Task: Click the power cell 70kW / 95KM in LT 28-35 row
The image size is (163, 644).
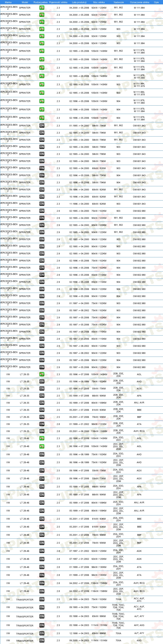Action: [x=99, y=417]
